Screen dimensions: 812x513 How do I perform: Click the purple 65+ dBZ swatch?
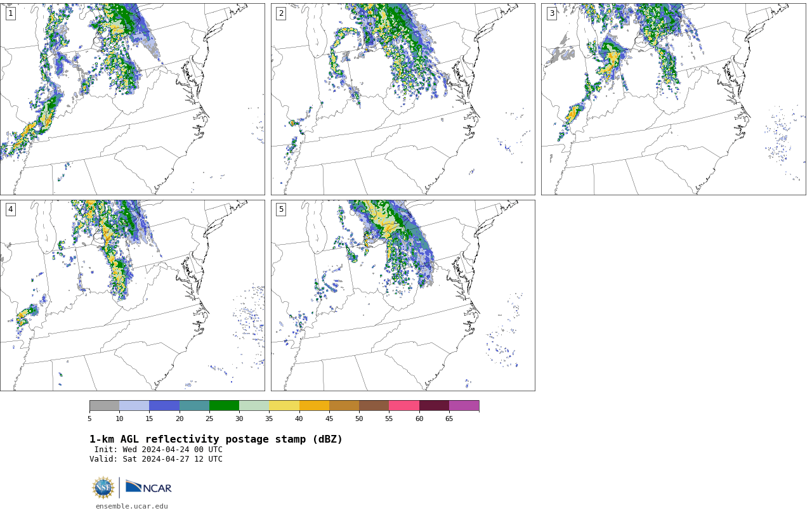(464, 406)
